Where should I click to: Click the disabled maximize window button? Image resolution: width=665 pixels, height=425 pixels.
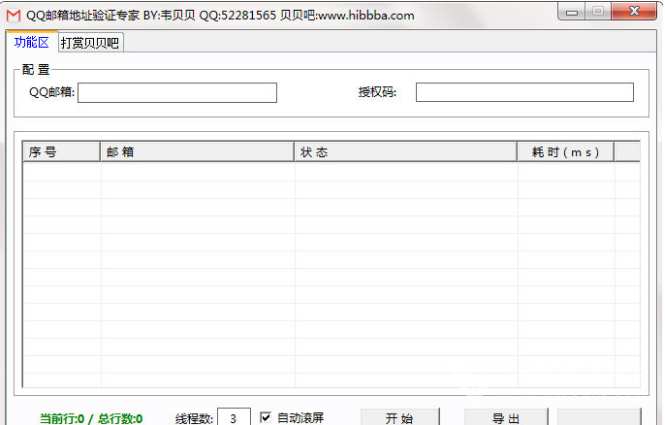click(x=598, y=11)
